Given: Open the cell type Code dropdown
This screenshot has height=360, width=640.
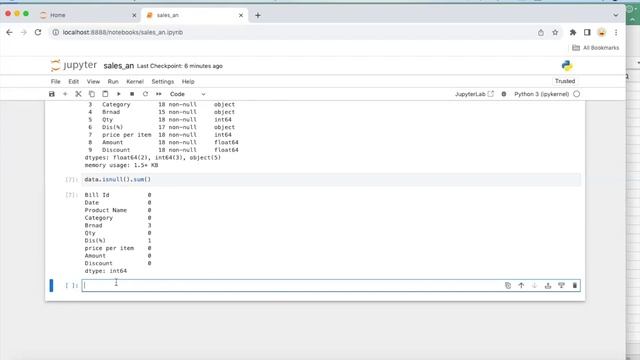Looking at the screenshot, I should click(187, 94).
